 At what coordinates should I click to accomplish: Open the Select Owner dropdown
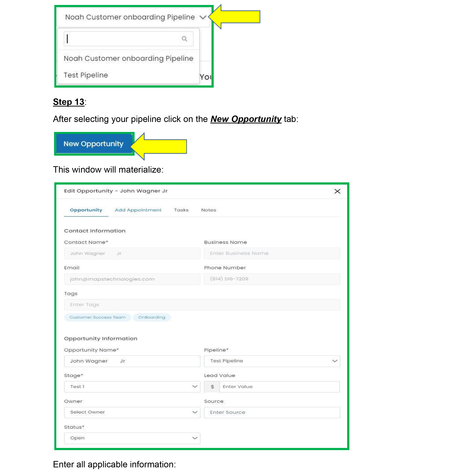tap(132, 412)
